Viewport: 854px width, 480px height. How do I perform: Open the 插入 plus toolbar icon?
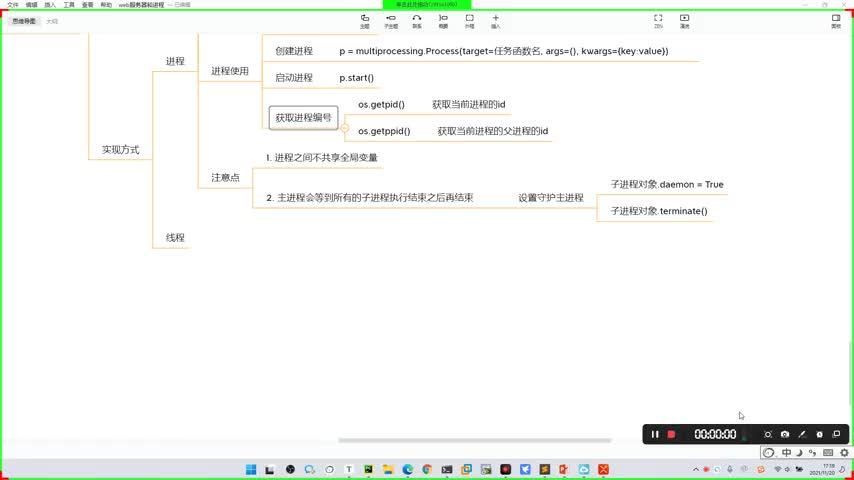pos(496,21)
